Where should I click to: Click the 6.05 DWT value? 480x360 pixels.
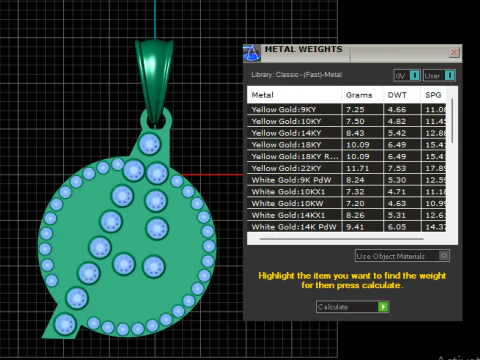397,227
